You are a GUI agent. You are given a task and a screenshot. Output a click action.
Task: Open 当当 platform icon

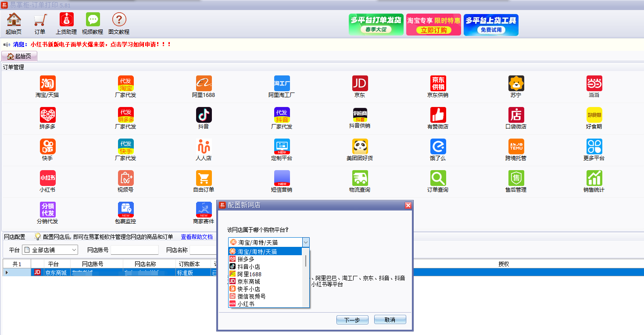(594, 83)
